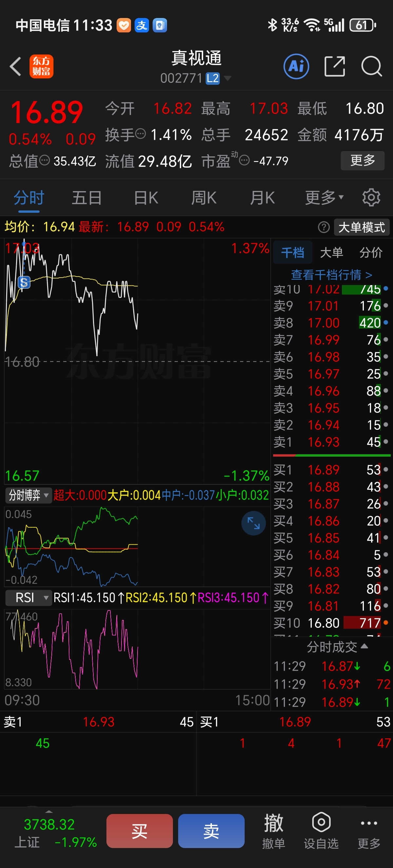Open the 分时博弈 indicator dropdown
393x868 pixels.
pos(28,495)
